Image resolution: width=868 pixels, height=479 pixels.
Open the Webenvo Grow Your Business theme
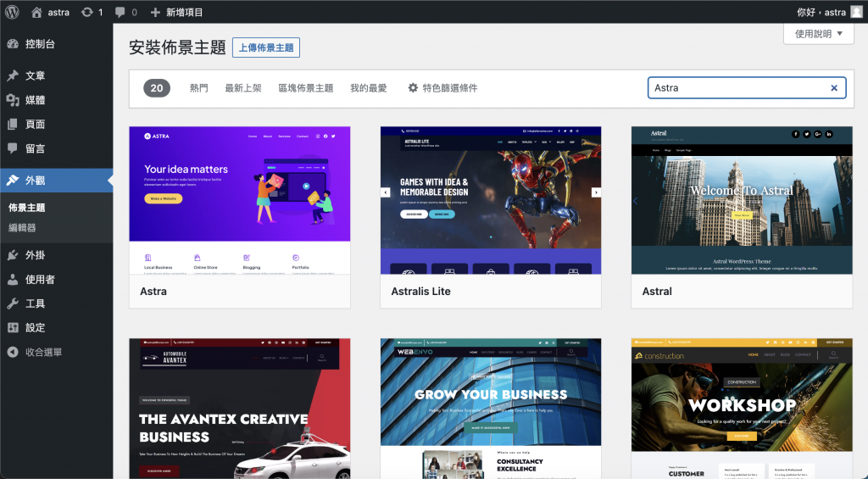[491, 409]
